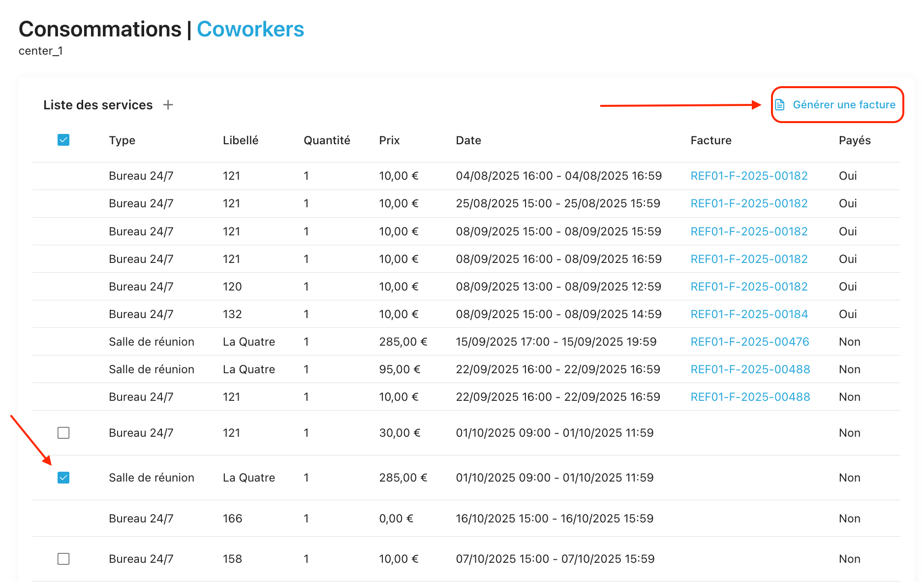
Task: Check the box for the 30,00 € Bureau 24/7 row
Action: pos(63,433)
